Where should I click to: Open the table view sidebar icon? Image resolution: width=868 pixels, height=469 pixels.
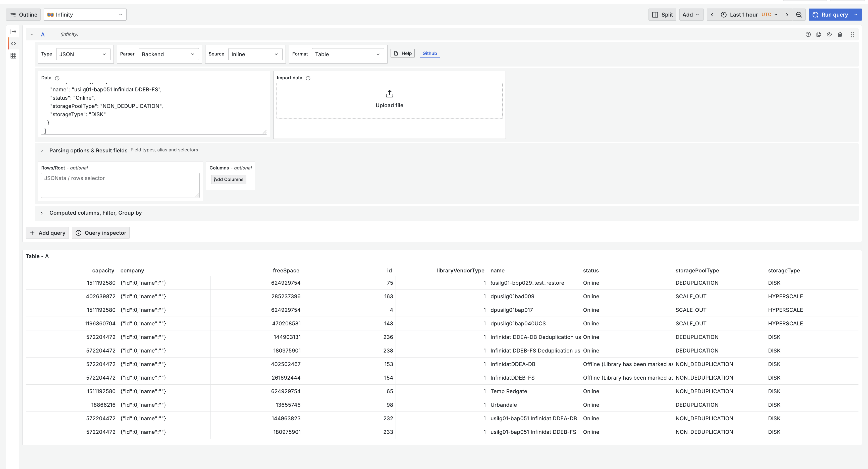pos(14,55)
